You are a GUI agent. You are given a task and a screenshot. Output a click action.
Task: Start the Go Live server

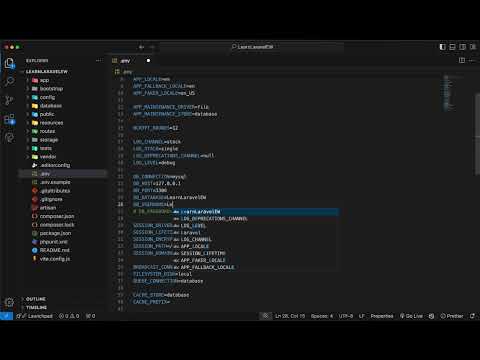point(411,316)
